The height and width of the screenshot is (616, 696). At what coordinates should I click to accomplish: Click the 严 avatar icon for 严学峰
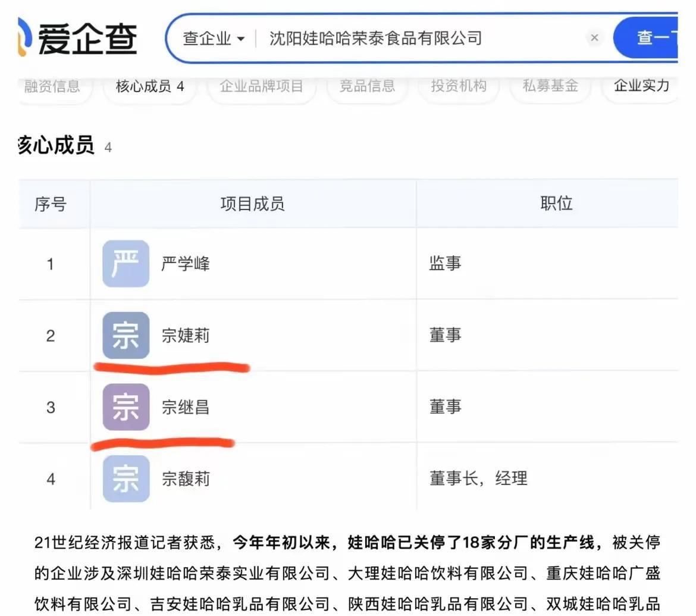coord(126,264)
